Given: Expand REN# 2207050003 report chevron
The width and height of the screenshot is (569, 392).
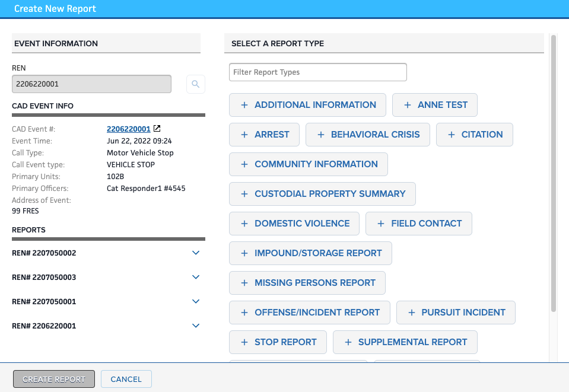Looking at the screenshot, I should pos(196,278).
